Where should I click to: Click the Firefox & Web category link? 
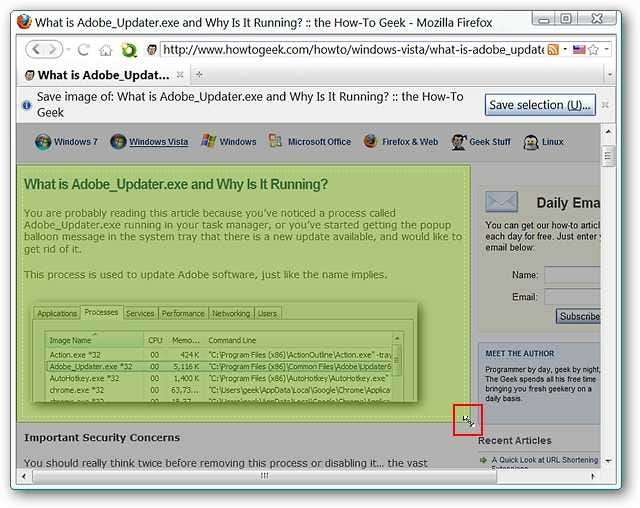point(409,142)
